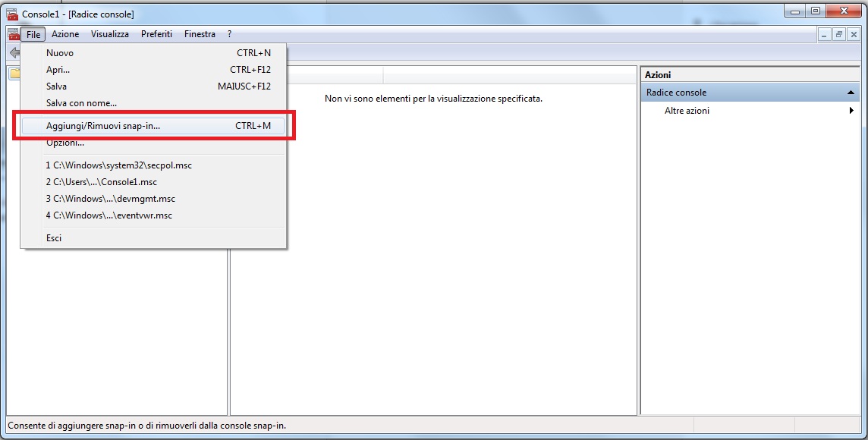Click Altre azioni in Azioni pane
The width and height of the screenshot is (868, 440).
click(x=687, y=111)
